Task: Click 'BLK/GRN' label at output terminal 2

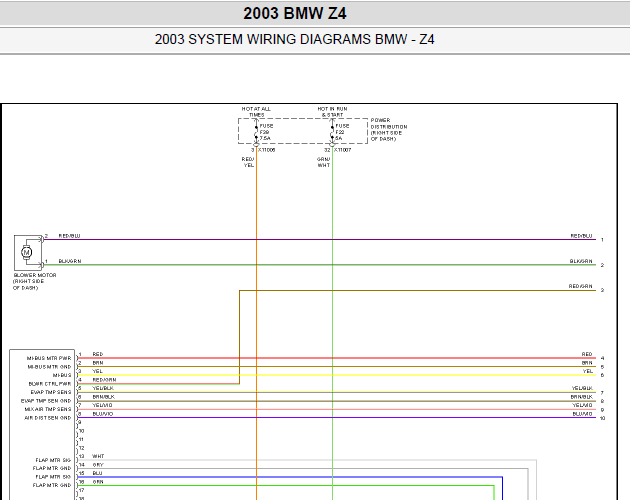Action: [x=581, y=261]
